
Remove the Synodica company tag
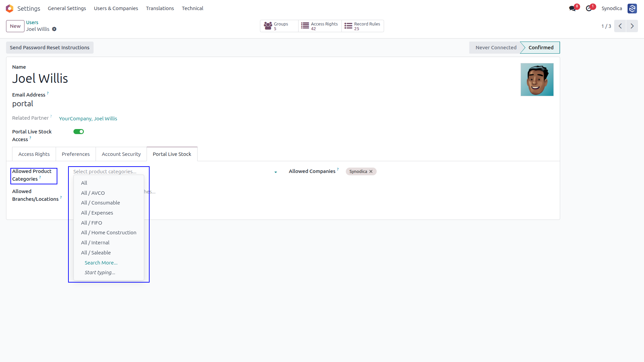[371, 172]
